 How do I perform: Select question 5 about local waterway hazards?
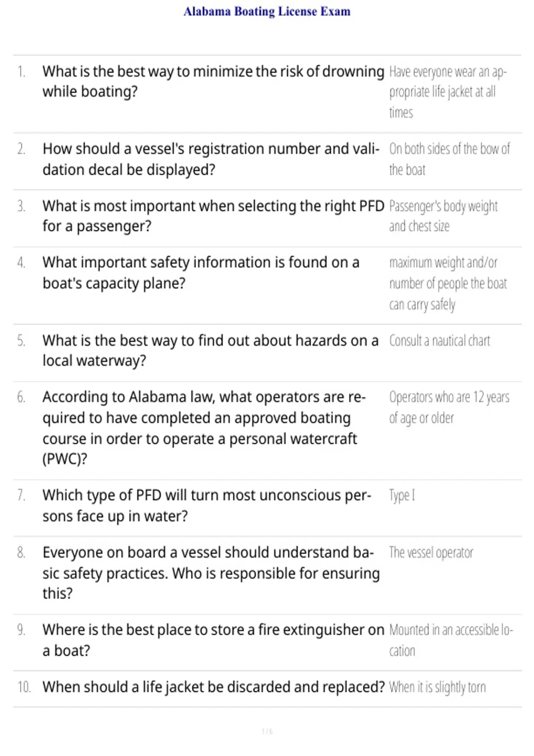[x=210, y=350]
